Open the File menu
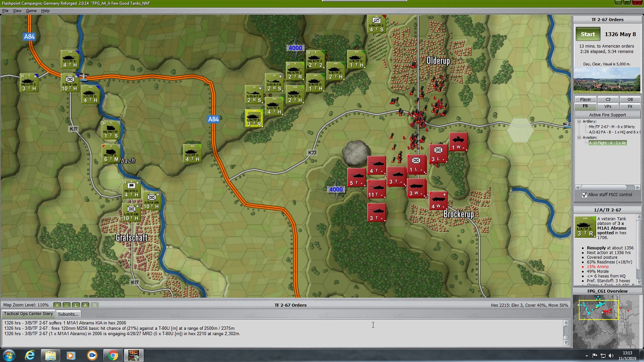This screenshot has height=362, width=644. point(5,11)
